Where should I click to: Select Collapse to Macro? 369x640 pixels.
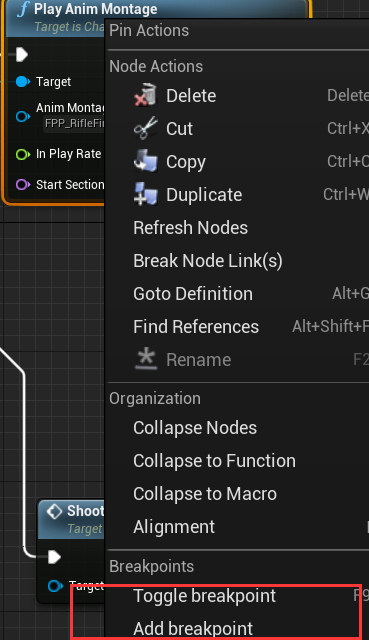[x=238, y=494]
